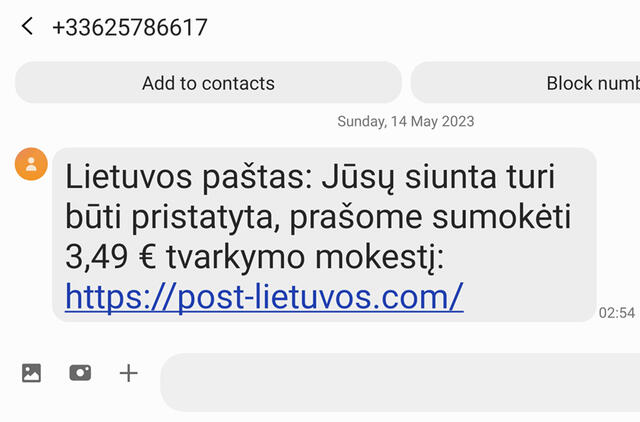Viewport: 640px width, 422px height.
Task: Tap the words 'Lietuvos paštas:' in message
Action: tap(189, 177)
